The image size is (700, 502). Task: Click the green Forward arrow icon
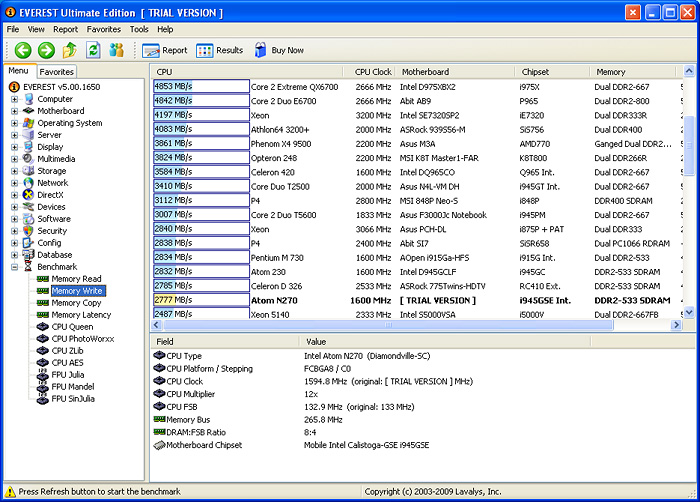[46, 50]
